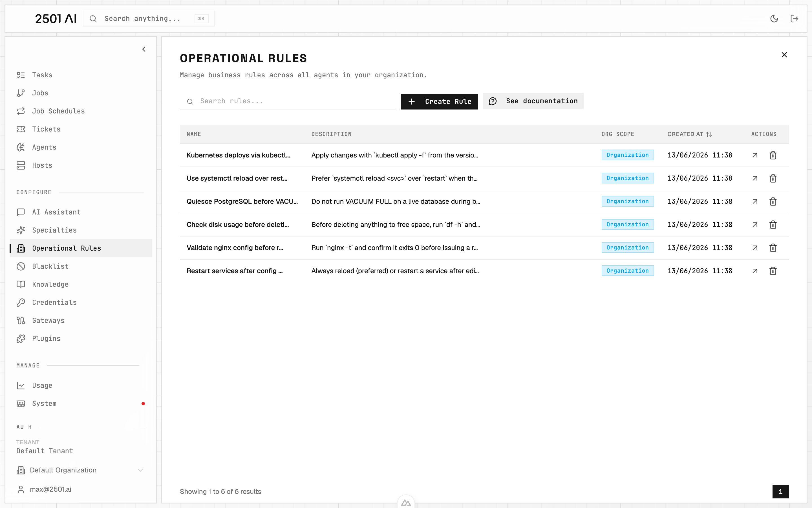This screenshot has height=508, width=812.
Task: Open the Tickets page
Action: coord(81,129)
